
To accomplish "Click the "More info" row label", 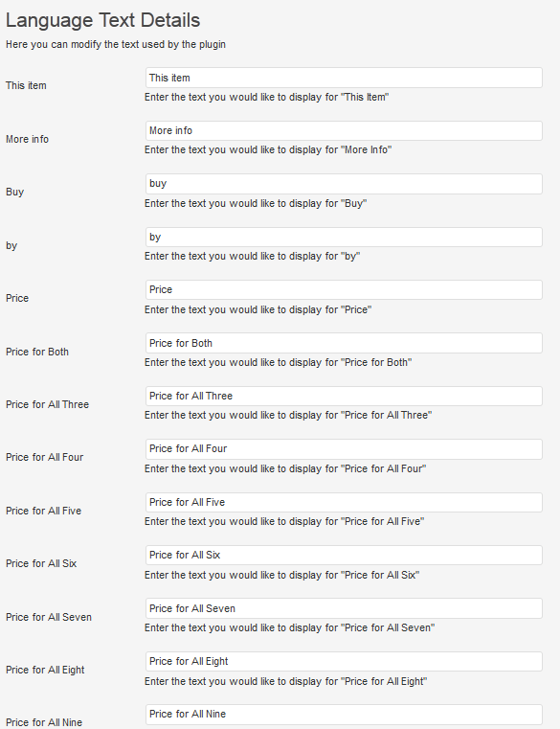I will click(27, 139).
